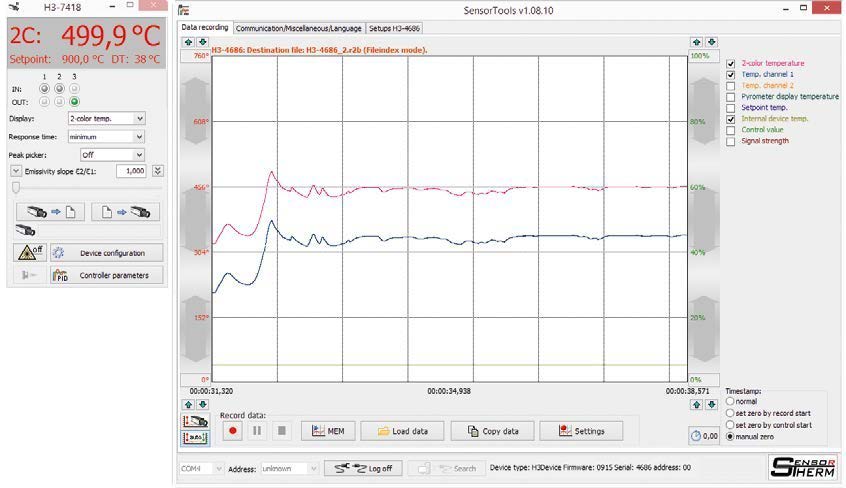Enable Control value checkbox

click(x=731, y=130)
